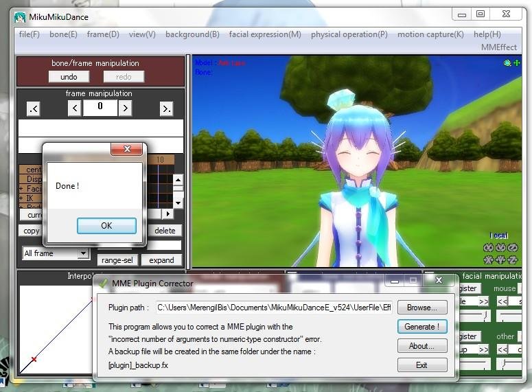Screen dimensions: 532x392
Task: Open the help(H) menu
Action: coord(487,34)
